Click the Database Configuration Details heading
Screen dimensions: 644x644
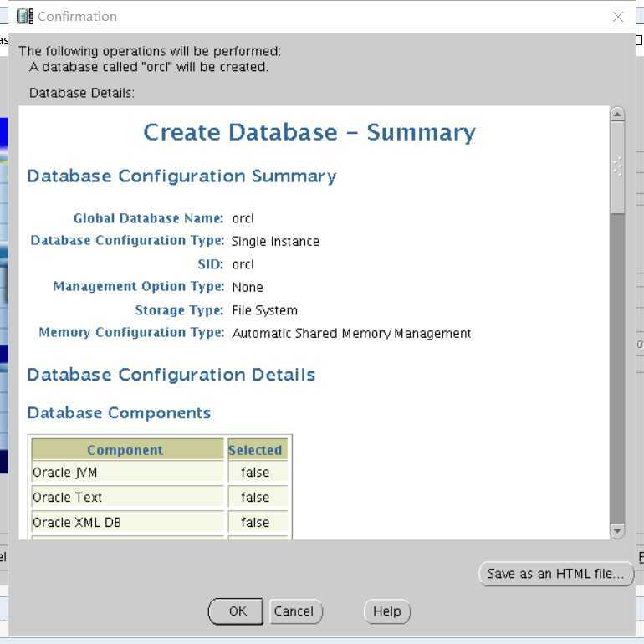(171, 375)
